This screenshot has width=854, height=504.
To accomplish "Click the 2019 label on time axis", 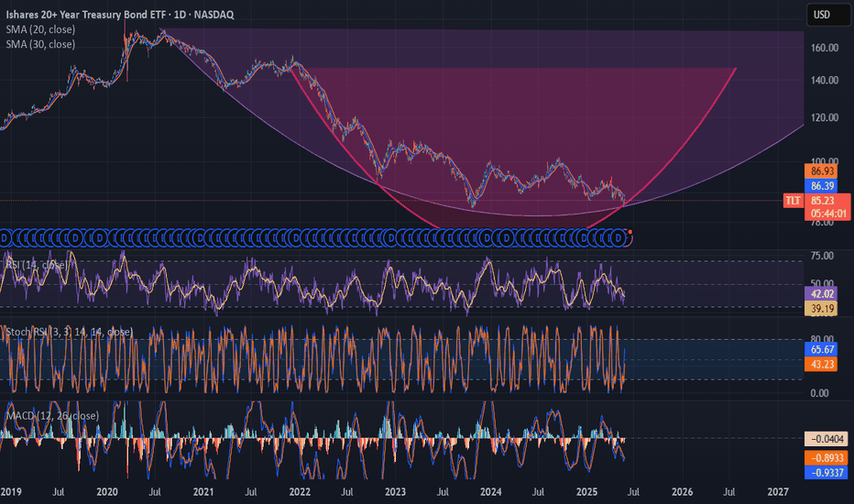I will [11, 491].
